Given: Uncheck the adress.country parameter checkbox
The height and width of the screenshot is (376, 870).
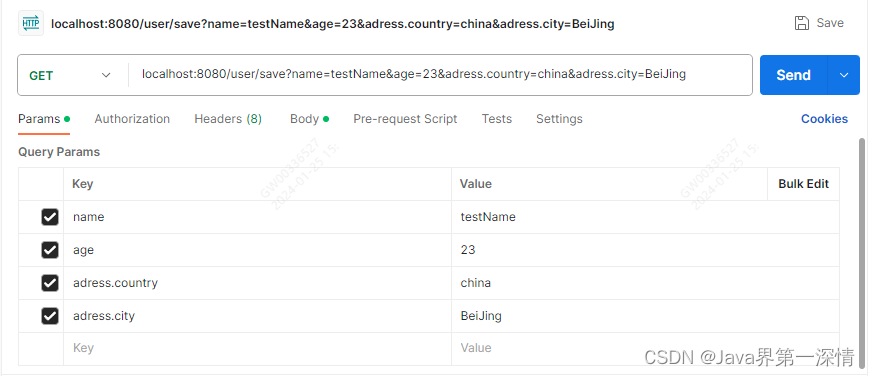Looking at the screenshot, I should point(50,283).
